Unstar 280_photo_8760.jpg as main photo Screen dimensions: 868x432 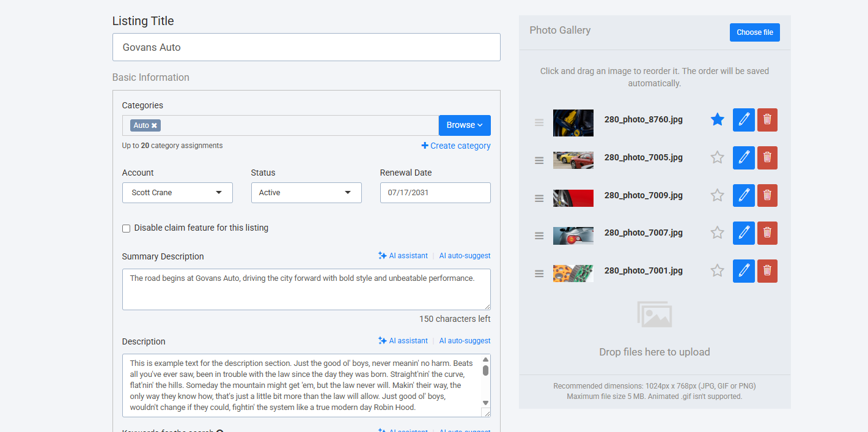tap(718, 120)
